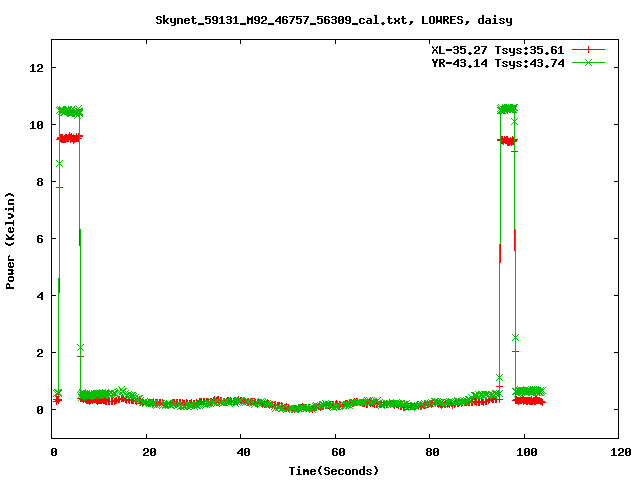Click the x-axis tick label 60
The width and height of the screenshot is (640, 480).
point(338,452)
